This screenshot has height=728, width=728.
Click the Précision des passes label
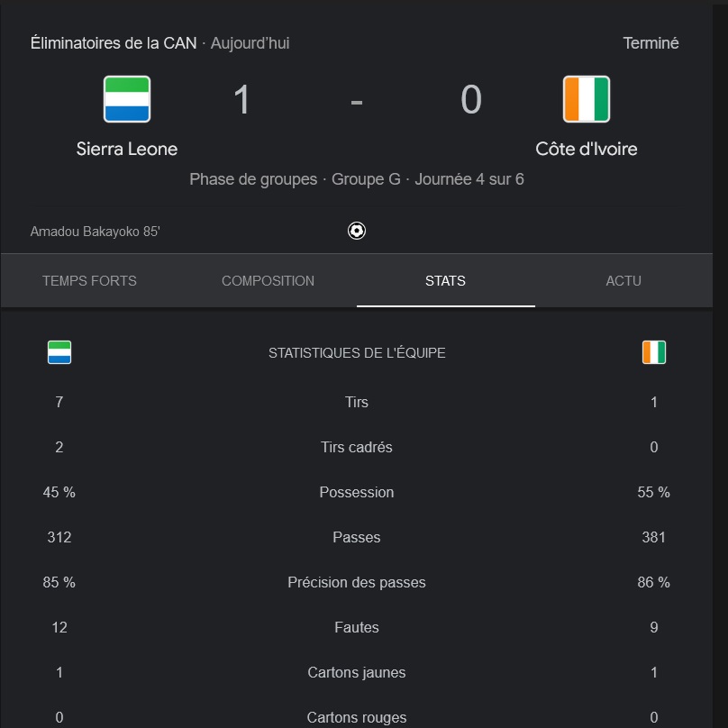click(357, 582)
